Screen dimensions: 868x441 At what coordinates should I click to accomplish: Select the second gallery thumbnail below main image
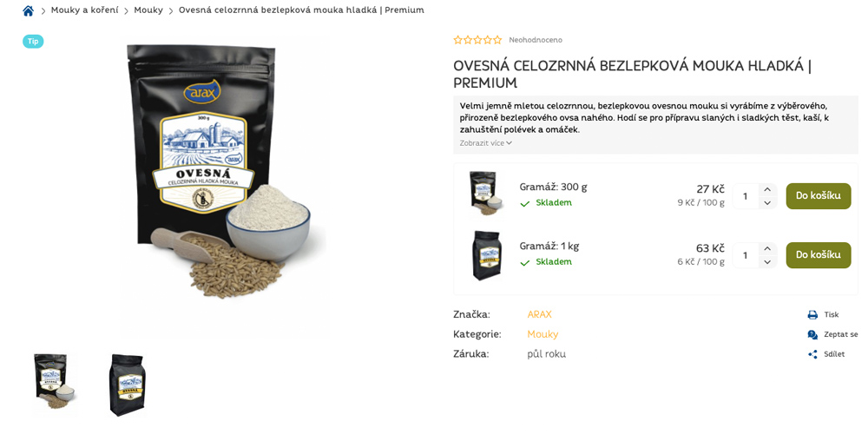128,385
